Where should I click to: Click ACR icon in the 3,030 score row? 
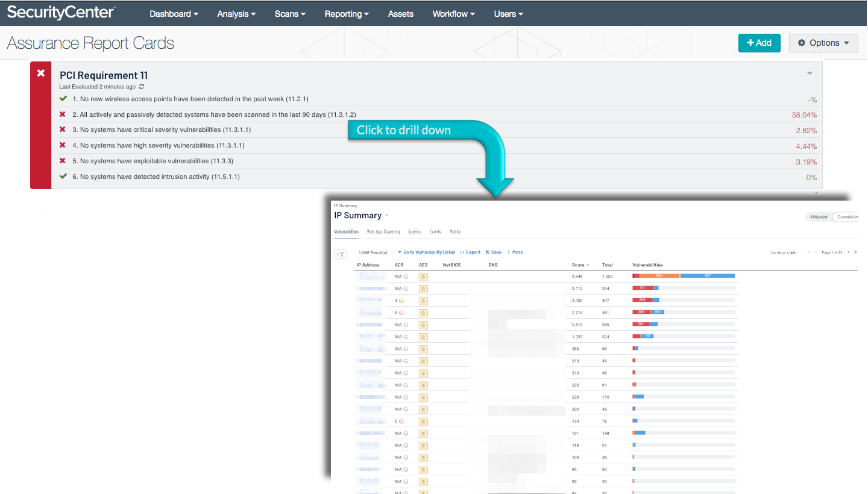pos(401,301)
